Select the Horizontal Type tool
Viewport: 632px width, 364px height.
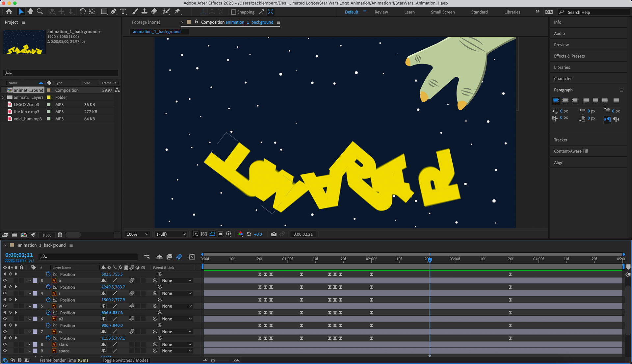[x=123, y=12]
